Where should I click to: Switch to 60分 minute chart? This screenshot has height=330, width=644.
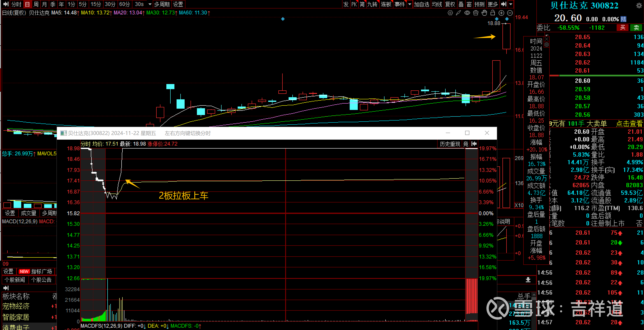(x=125, y=4)
